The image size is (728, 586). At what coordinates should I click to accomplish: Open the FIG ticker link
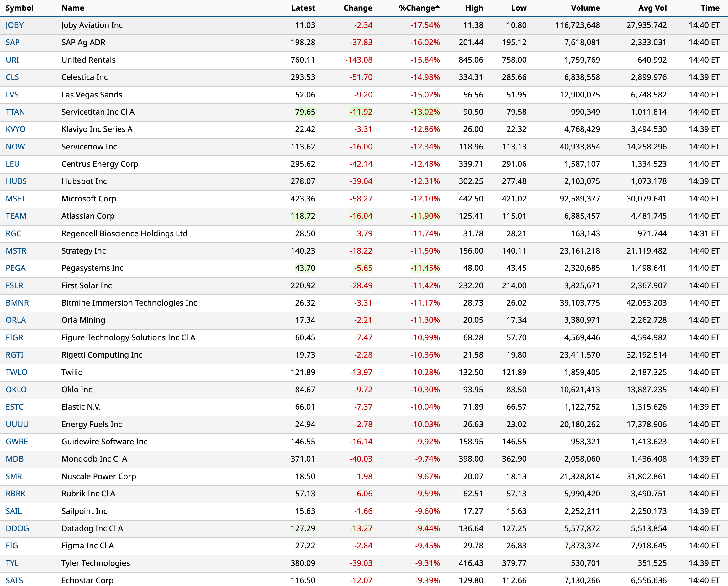(12, 546)
